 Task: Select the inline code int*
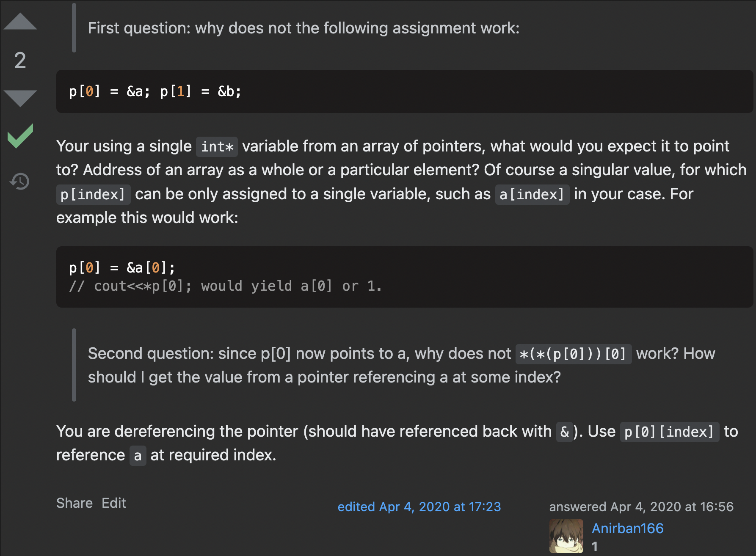point(217,147)
